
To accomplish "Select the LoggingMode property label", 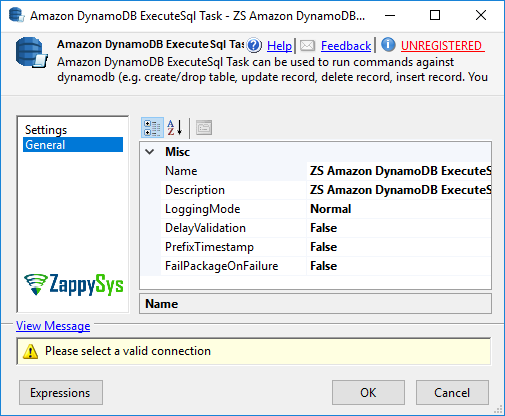I will point(203,209).
